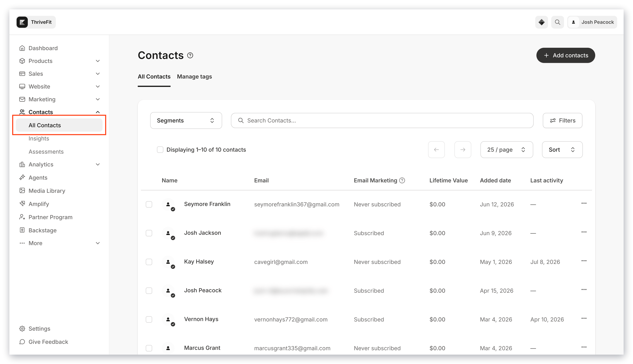Click the Partner Program person-star icon
The height and width of the screenshot is (364, 633).
click(x=22, y=217)
